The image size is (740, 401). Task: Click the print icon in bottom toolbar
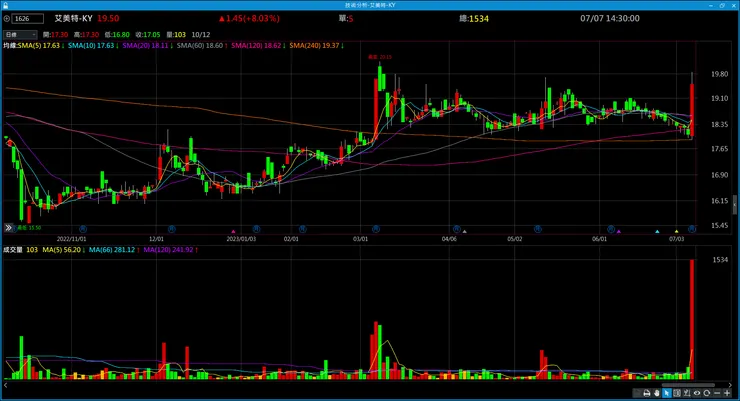647,393
